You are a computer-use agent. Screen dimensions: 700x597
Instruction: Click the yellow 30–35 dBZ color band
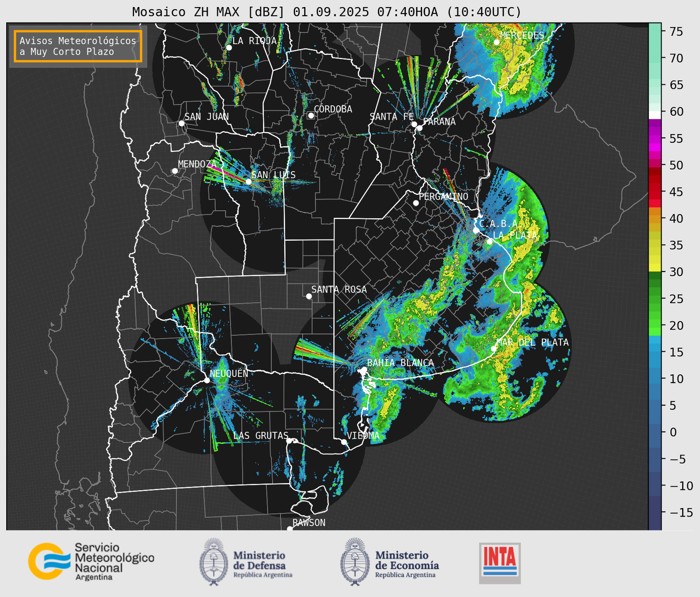[655, 259]
